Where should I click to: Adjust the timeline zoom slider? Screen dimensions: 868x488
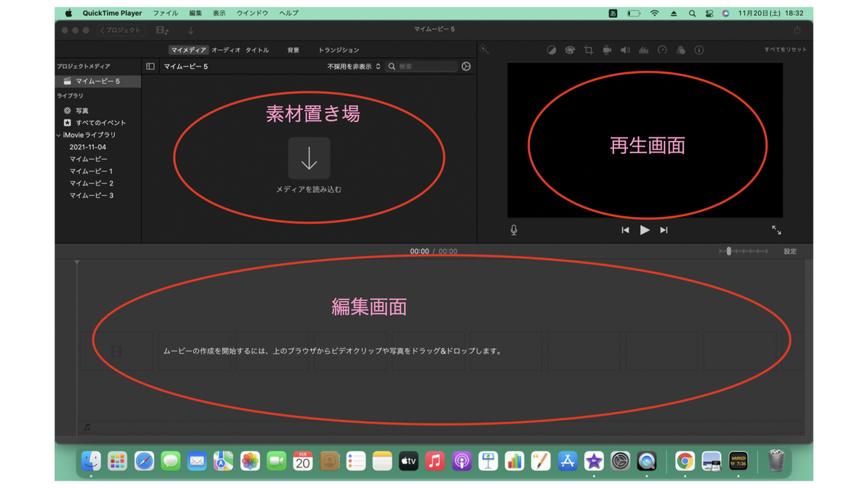[743, 251]
